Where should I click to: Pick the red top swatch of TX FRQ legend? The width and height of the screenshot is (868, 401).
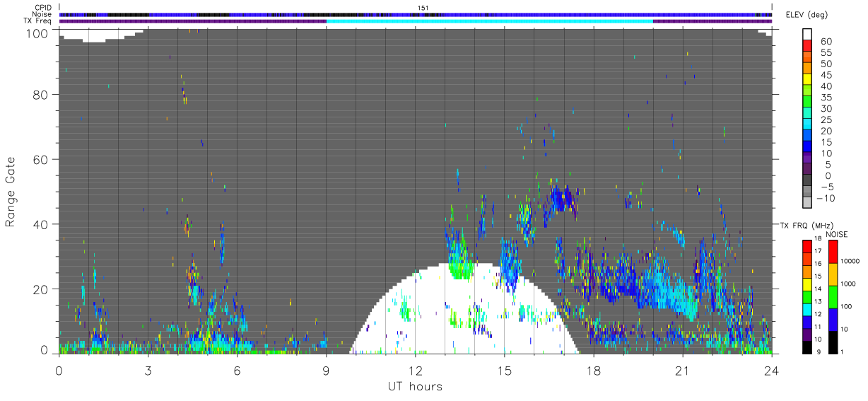pyautogui.click(x=807, y=246)
